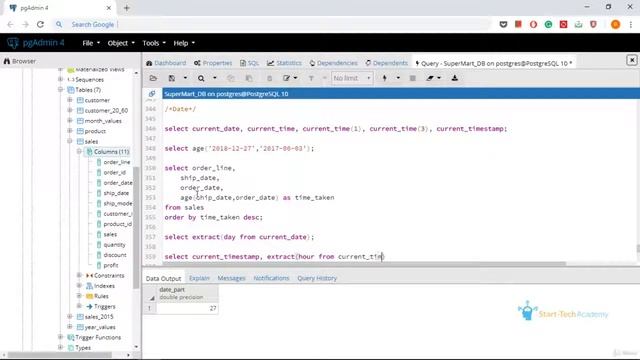Screen dimensions: 640x360
Task: Select the Sequences tree item
Action: [89, 80]
